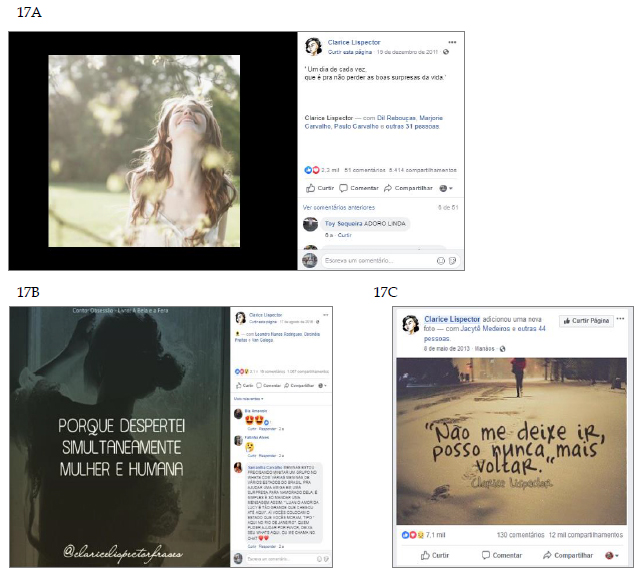Click Responder under Samantha Carvalho's comment

268,546
